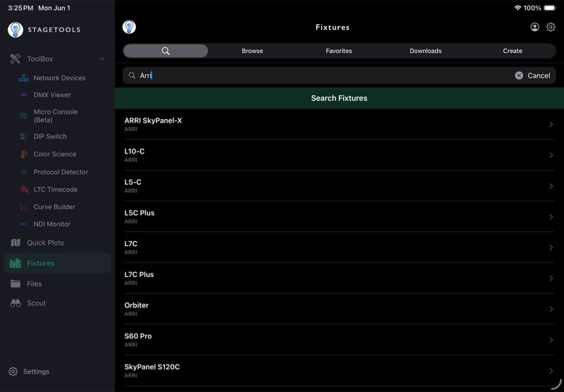The width and height of the screenshot is (564, 392).
Task: Open S60 Pro row chevron
Action: [x=551, y=340]
